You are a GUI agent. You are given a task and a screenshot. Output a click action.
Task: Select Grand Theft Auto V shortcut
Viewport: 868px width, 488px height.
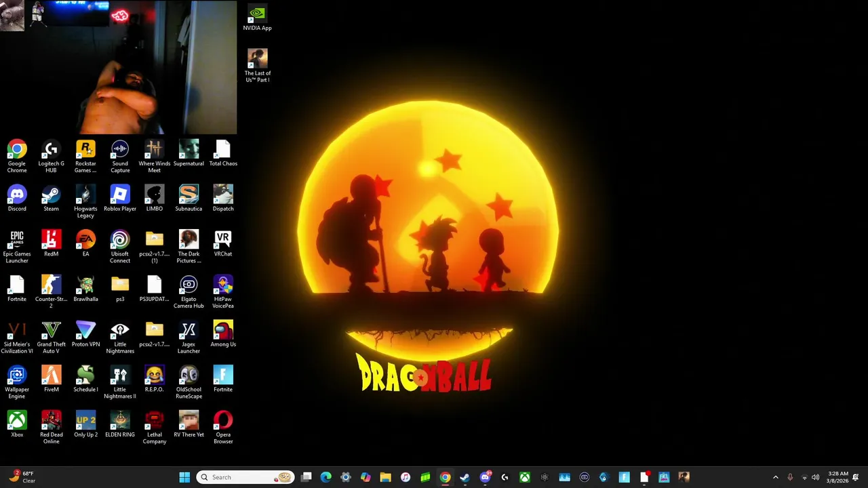51,338
